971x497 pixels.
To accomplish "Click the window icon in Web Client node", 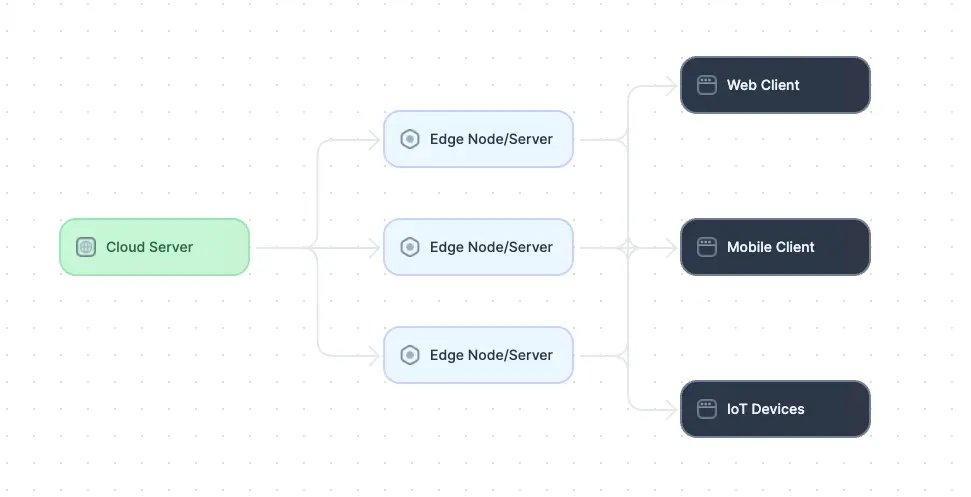I will click(x=706, y=85).
